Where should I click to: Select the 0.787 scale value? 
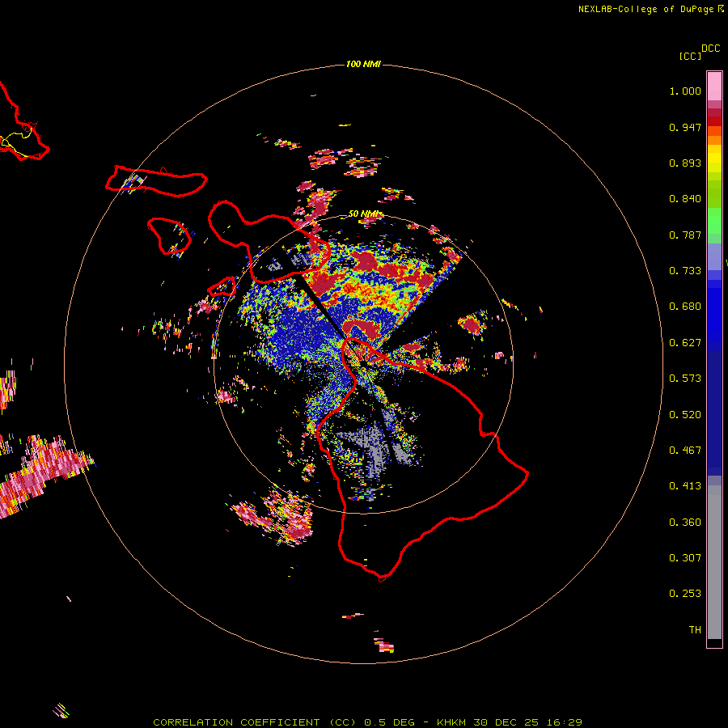(x=685, y=235)
